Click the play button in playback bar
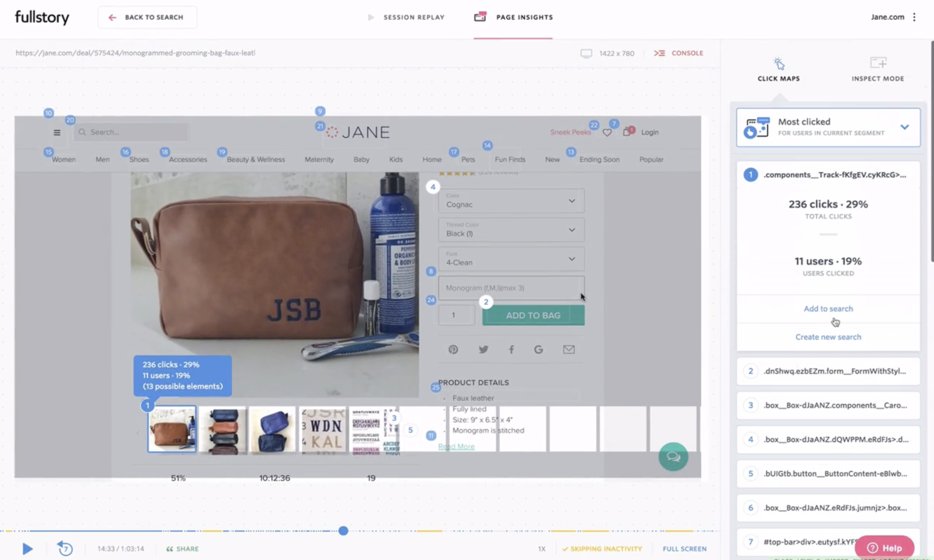Viewport: 934px width, 560px height. (x=28, y=549)
